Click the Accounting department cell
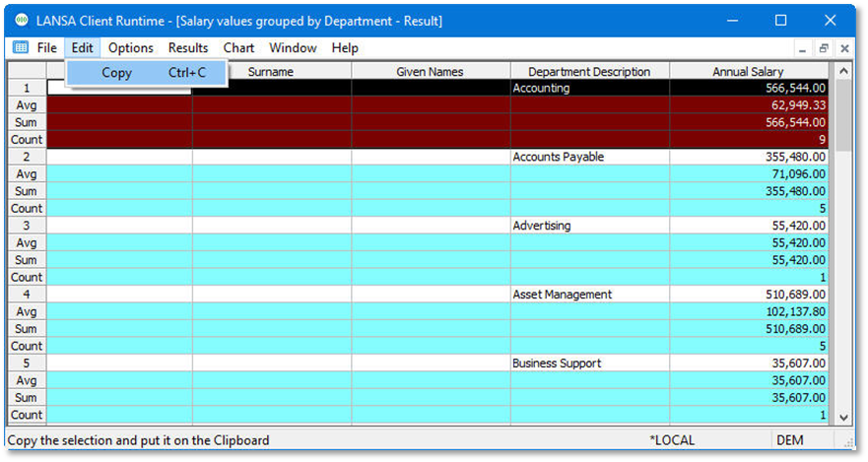Viewport: 868px width, 462px height. 590,88
